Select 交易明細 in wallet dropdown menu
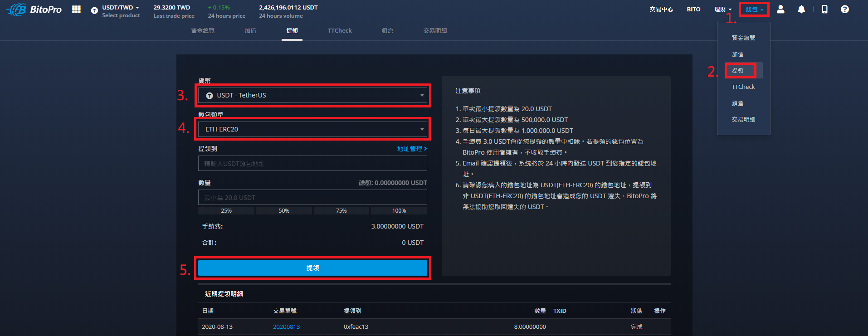868x336 pixels. (743, 120)
